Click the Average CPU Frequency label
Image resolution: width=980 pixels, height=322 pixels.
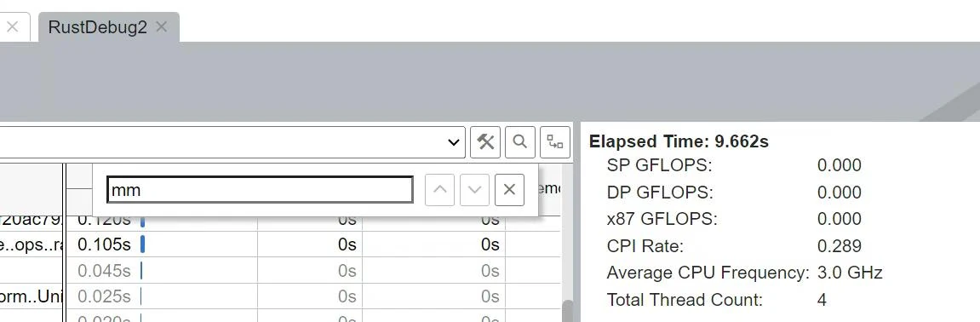tap(708, 273)
